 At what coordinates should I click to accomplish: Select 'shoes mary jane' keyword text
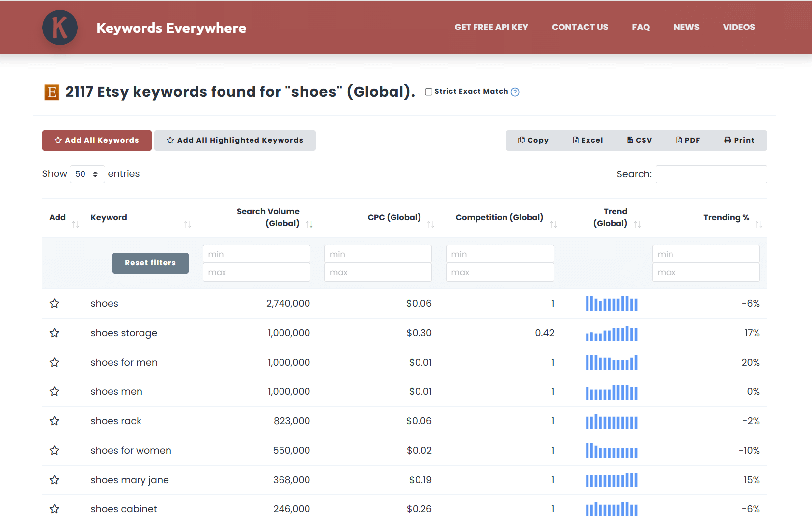pos(130,480)
